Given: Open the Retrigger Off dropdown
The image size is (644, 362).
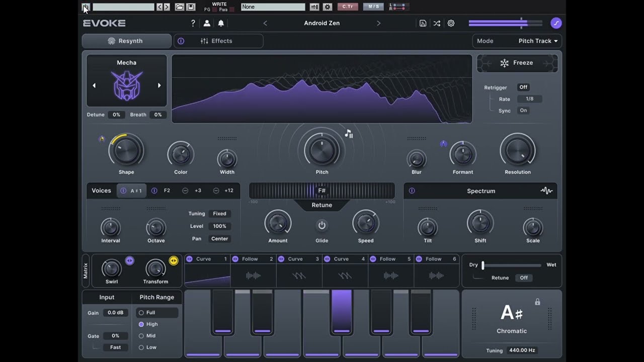Looking at the screenshot, I should pyautogui.click(x=523, y=87).
